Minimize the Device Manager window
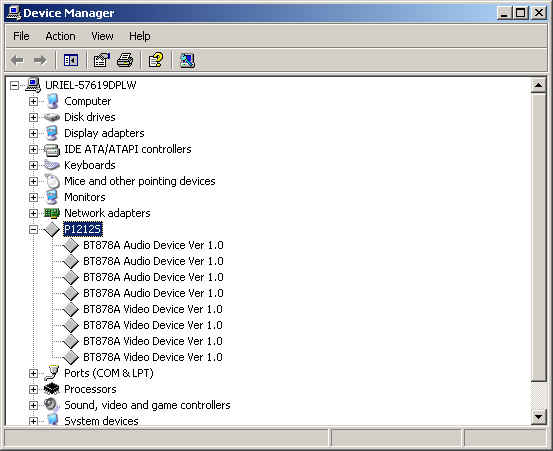553x451 pixels. pos(504,13)
